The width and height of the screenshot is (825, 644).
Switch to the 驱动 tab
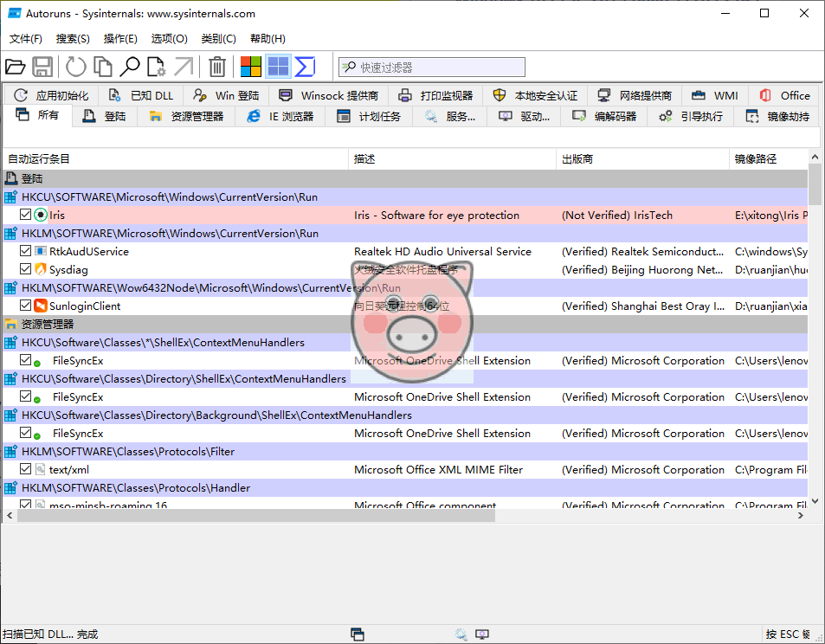tap(525, 116)
